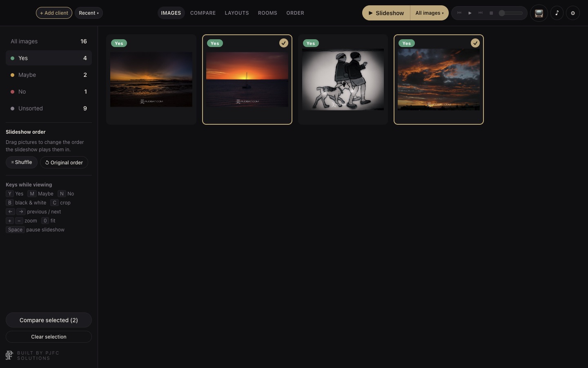Switch to the ORDER tab
This screenshot has width=588, height=368.
coord(295,13)
